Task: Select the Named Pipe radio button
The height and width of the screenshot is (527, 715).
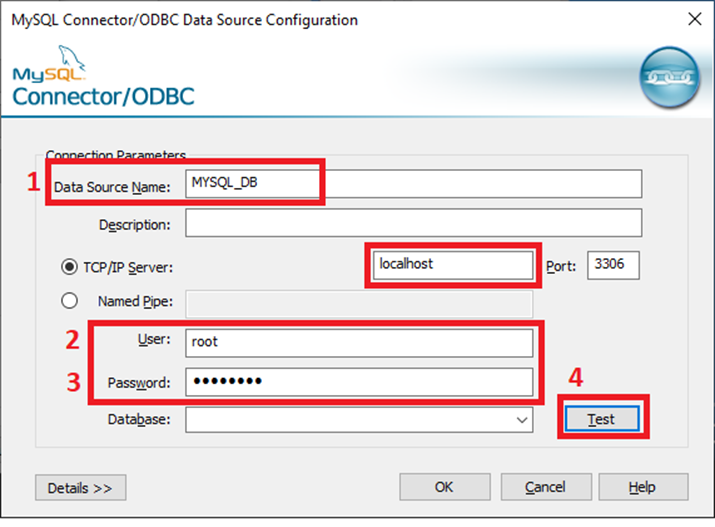Action: click(69, 301)
